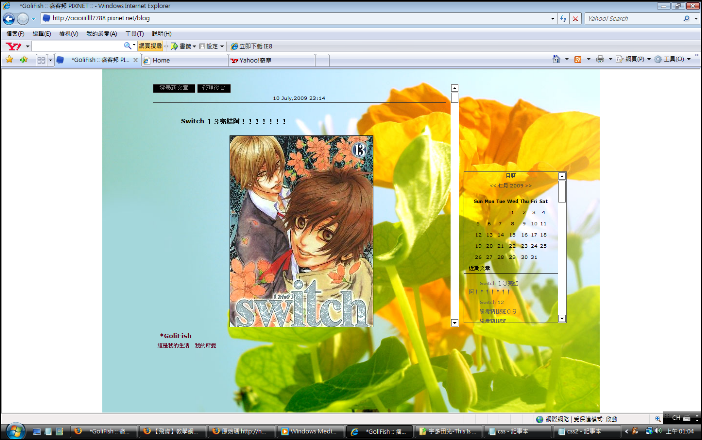Open a new blank tab button
The height and width of the screenshot is (440, 702).
[x=323, y=60]
